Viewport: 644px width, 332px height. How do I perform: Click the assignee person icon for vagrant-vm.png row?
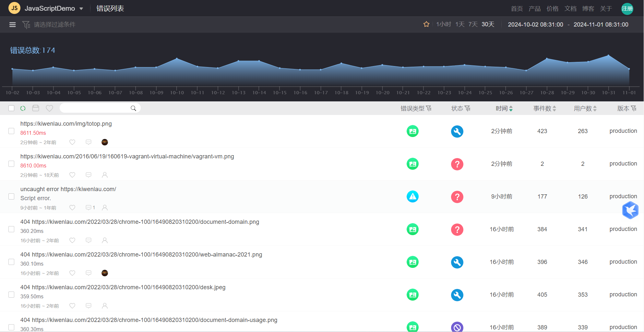pyautogui.click(x=105, y=175)
